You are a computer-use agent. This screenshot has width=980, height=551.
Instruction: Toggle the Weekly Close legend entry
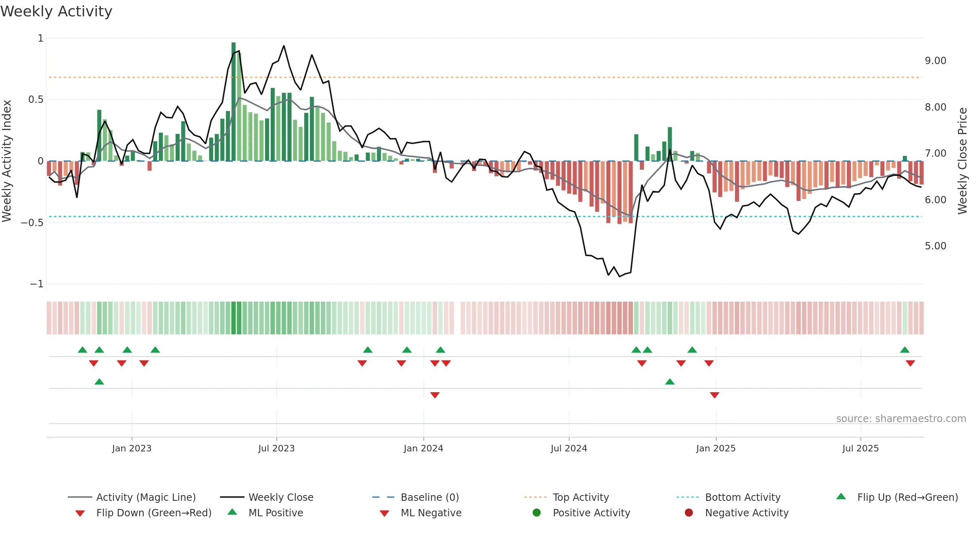tap(267, 497)
